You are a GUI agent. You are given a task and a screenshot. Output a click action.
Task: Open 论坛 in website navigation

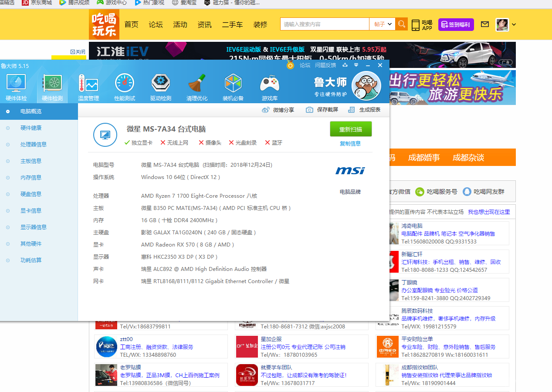(156, 25)
